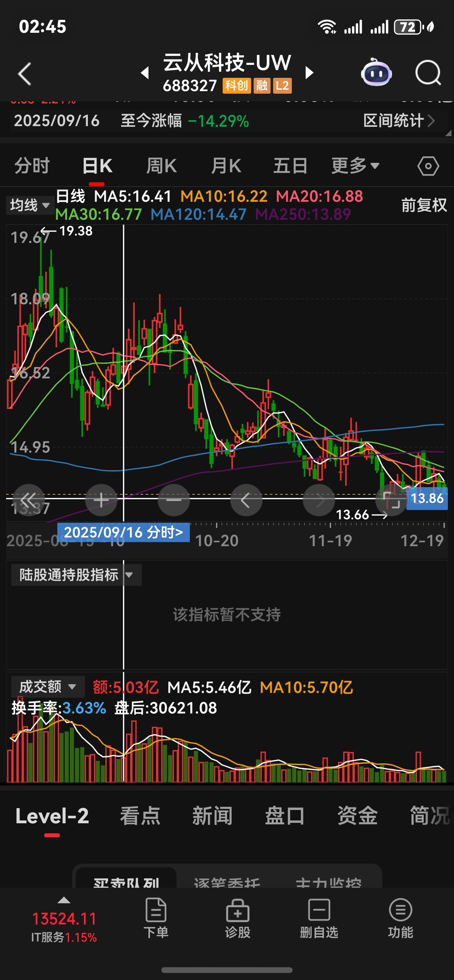Tap the 11-19 date axis label

pos(330,540)
